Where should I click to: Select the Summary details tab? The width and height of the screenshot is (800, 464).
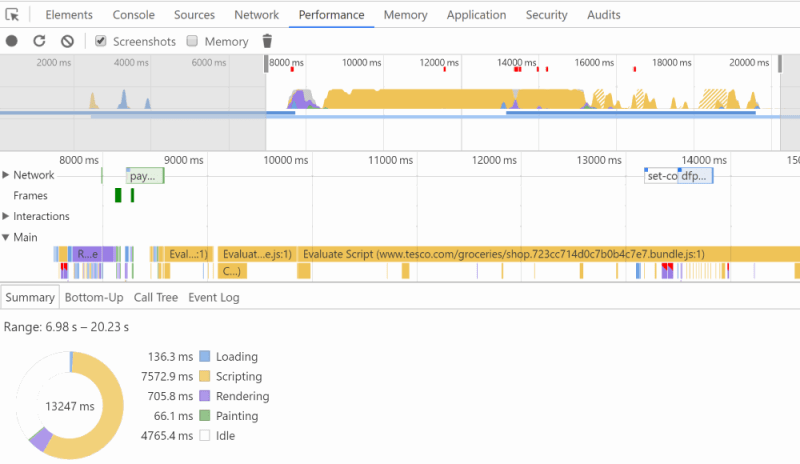click(30, 297)
